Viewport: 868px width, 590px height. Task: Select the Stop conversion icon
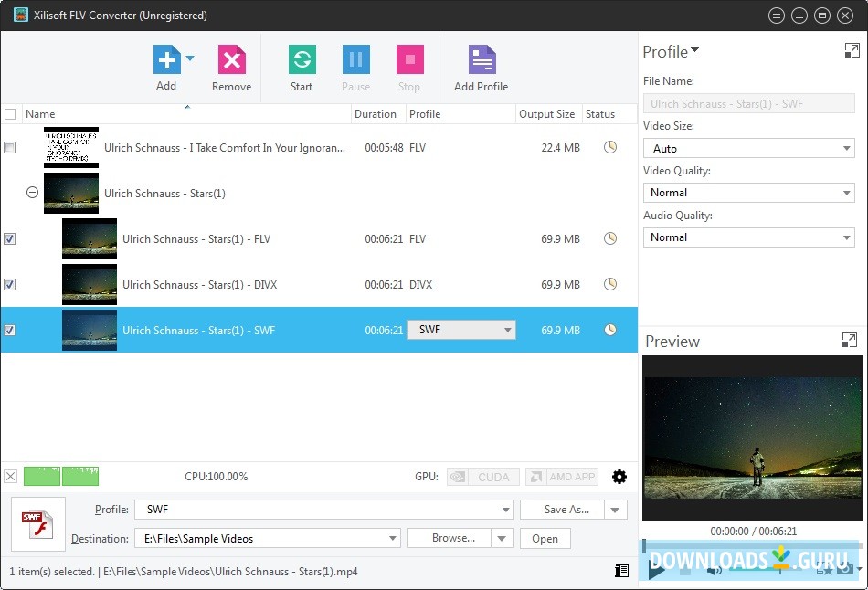pyautogui.click(x=409, y=59)
